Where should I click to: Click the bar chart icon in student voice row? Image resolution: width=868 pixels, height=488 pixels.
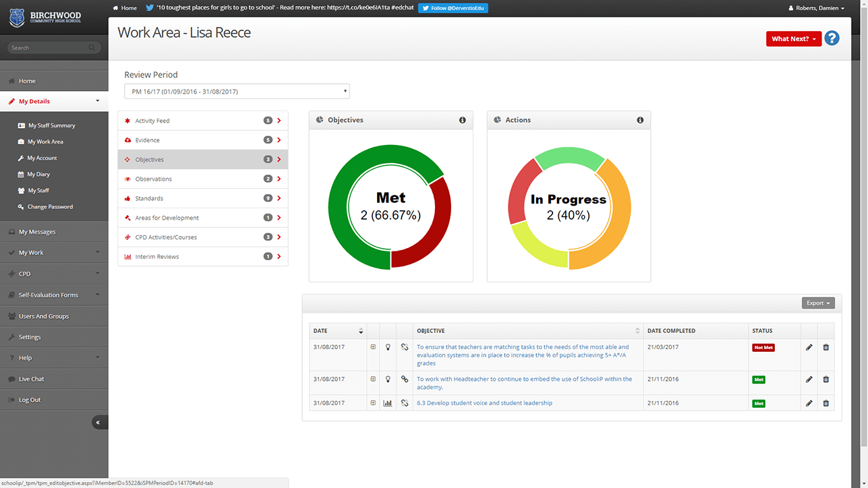click(388, 403)
